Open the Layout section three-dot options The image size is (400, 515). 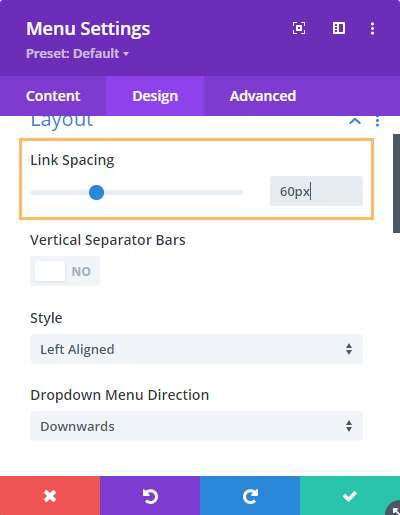(x=377, y=121)
